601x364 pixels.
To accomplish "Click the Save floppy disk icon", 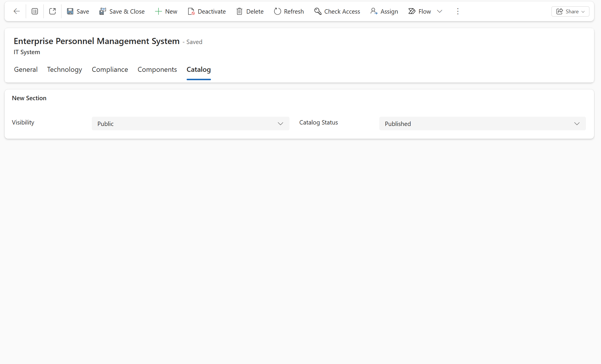I will point(70,11).
